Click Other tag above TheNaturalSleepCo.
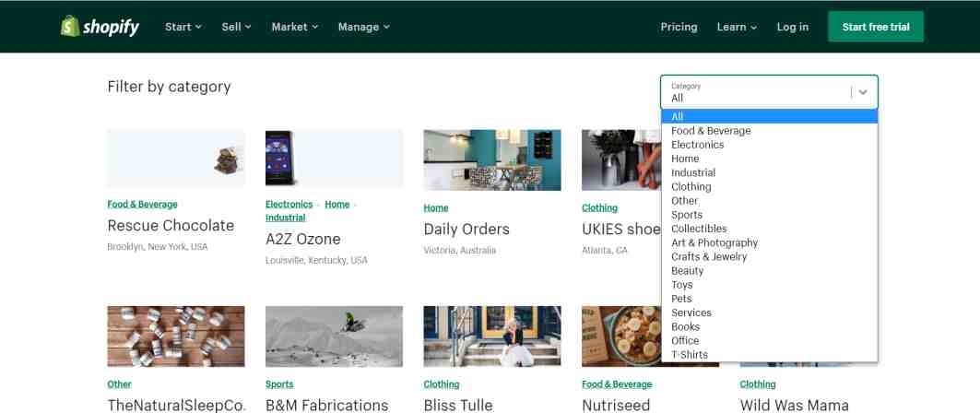Viewport: 980px width, 413px height. pyautogui.click(x=119, y=384)
